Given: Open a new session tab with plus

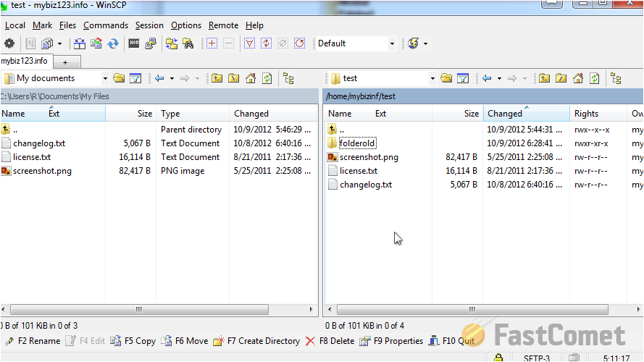Looking at the screenshot, I should [x=65, y=62].
